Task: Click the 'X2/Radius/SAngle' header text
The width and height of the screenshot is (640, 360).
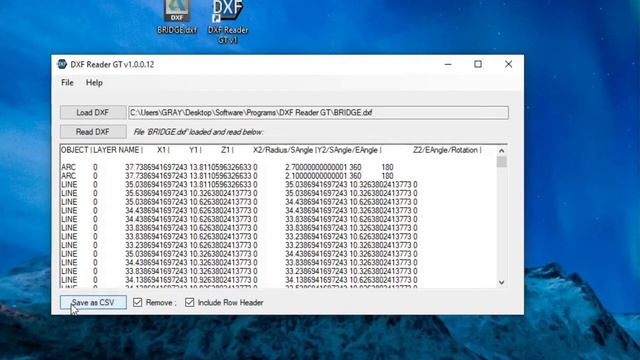Action: pos(283,150)
